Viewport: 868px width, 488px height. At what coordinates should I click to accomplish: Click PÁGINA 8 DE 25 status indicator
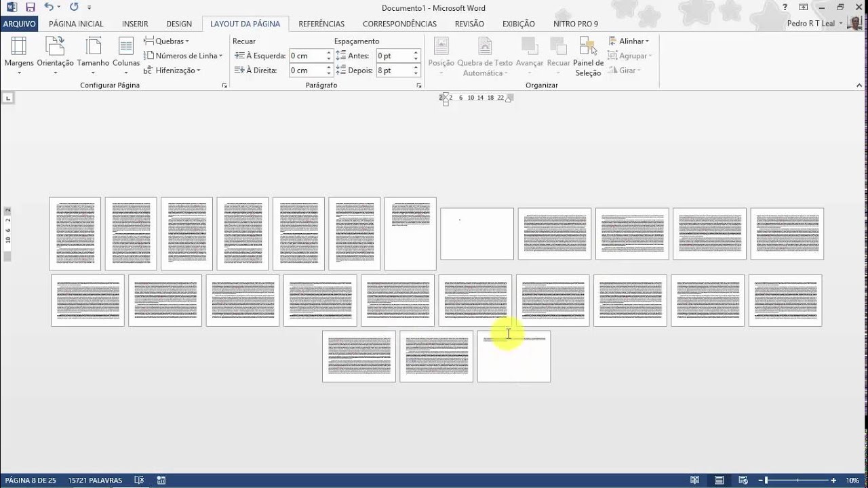[31, 481]
